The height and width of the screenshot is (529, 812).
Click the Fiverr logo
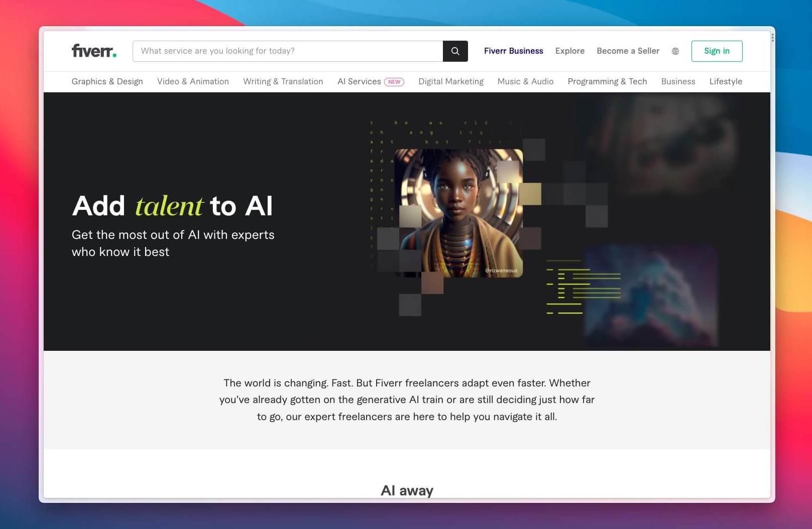pyautogui.click(x=94, y=51)
